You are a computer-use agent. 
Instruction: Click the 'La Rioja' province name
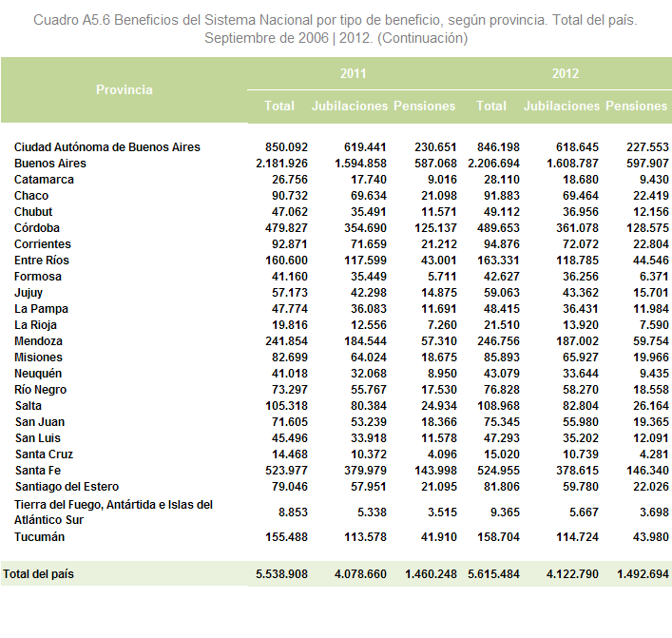click(x=35, y=325)
